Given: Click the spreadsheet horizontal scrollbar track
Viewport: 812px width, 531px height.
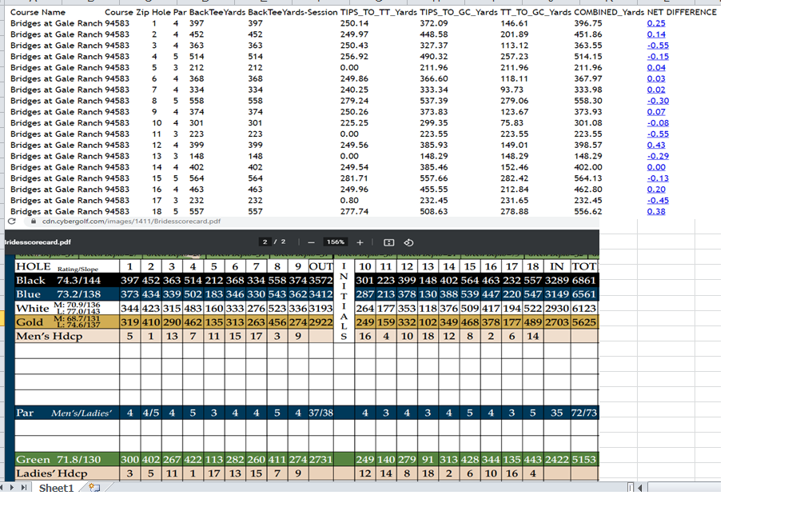Looking at the screenshot, I should point(683,488).
